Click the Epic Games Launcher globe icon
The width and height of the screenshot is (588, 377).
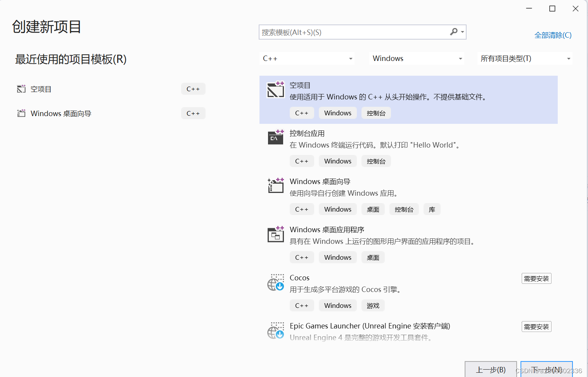[x=275, y=331]
